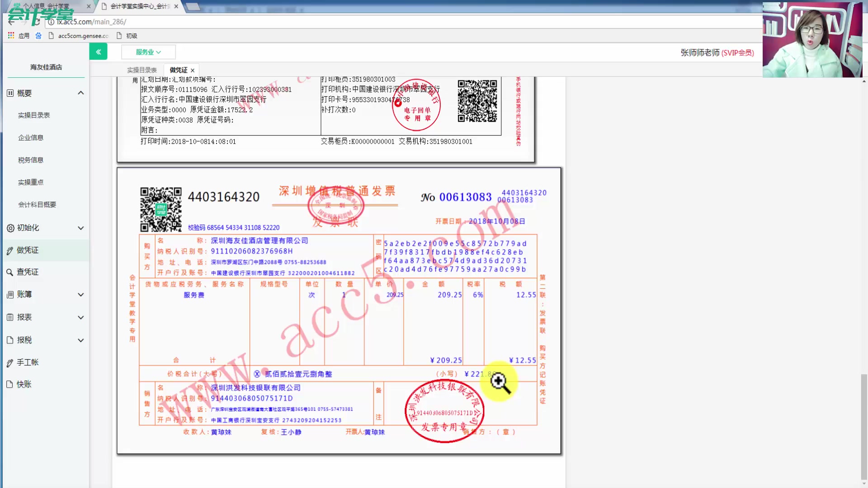Expand the 账簿 section chevron

tap(81, 295)
